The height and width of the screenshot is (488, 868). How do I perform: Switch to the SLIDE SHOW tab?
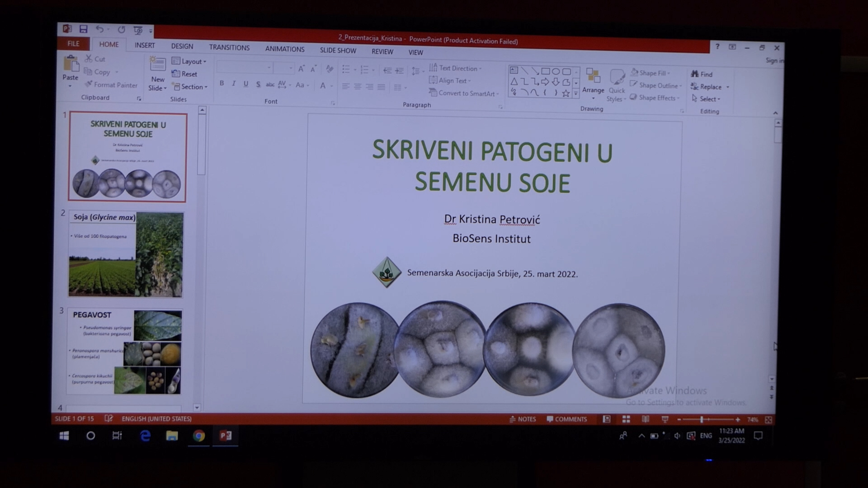coord(338,50)
